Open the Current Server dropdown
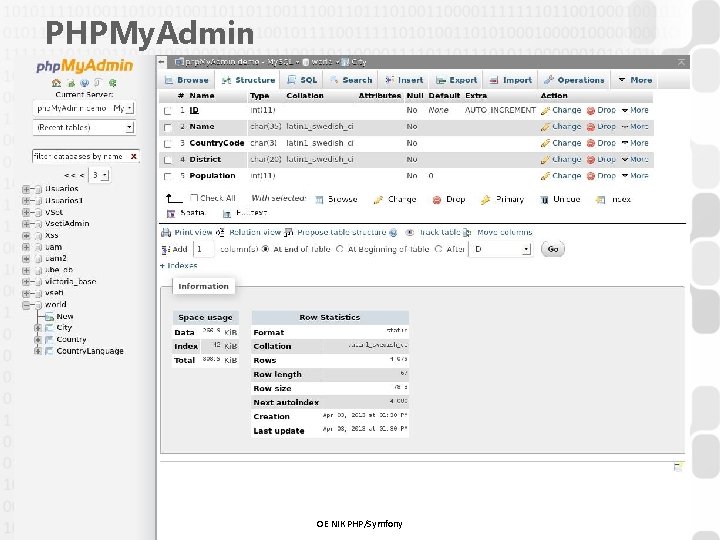 (x=84, y=108)
